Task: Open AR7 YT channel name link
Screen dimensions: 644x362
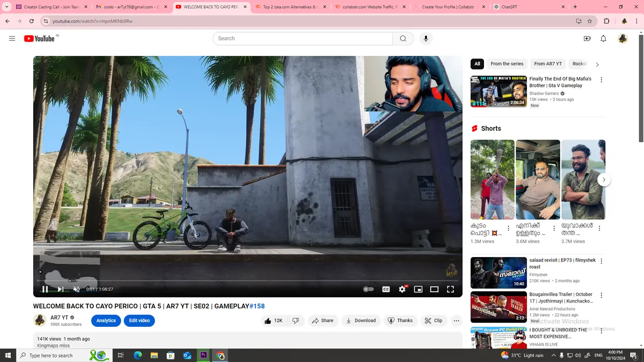Action: 60,318
